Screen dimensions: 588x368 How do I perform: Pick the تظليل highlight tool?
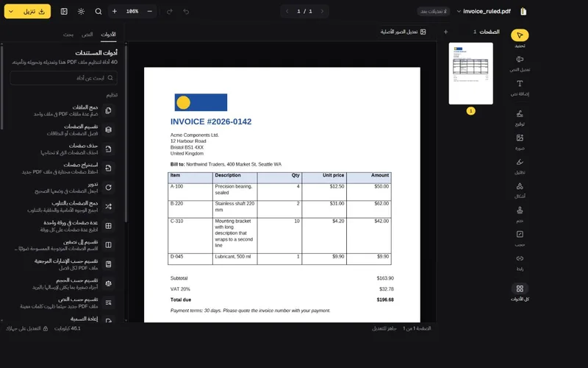520,162
